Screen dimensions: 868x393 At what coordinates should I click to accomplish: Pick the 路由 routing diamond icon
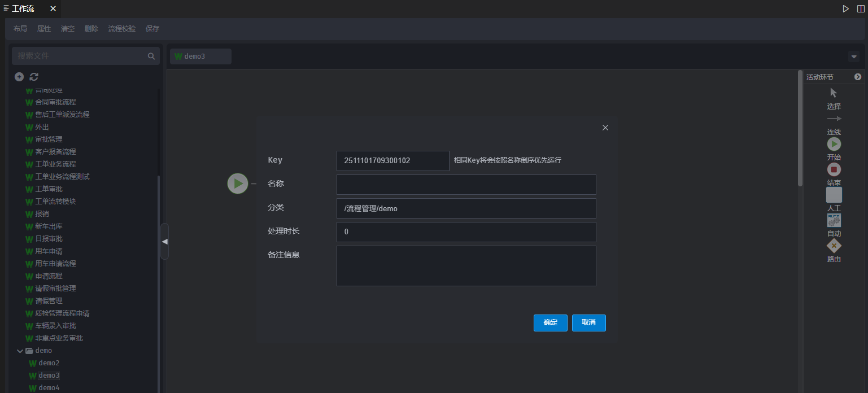point(834,246)
